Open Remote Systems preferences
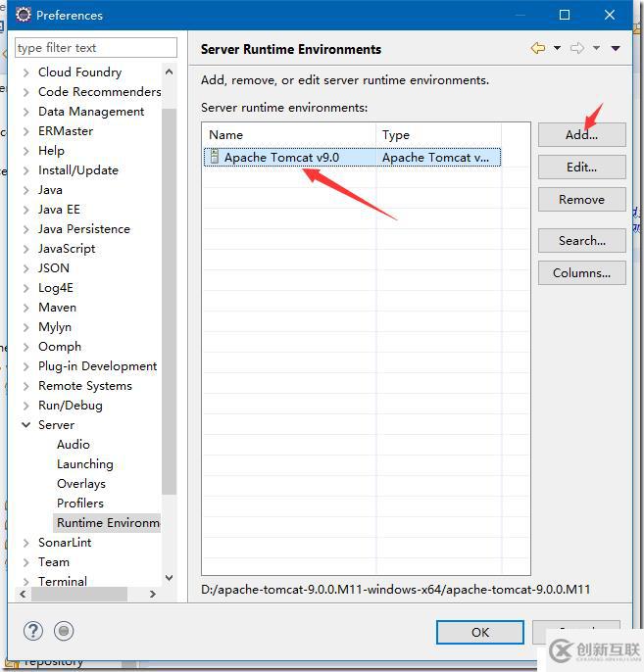Image resolution: width=644 pixels, height=672 pixels. click(85, 386)
